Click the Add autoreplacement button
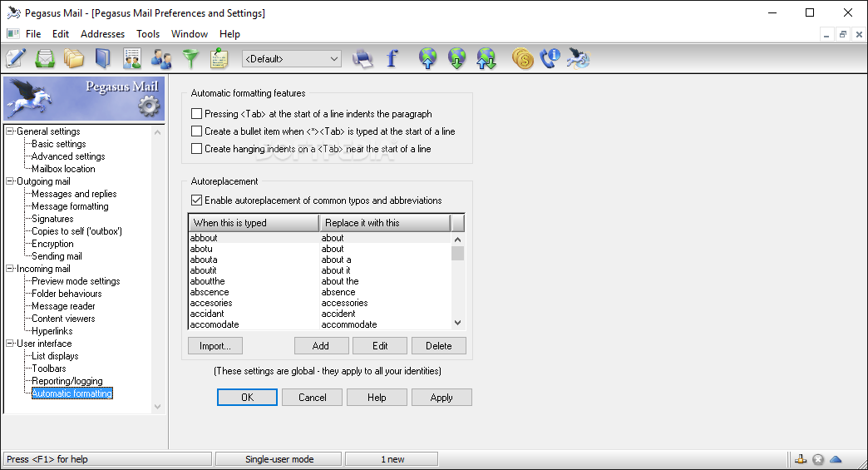 pos(321,345)
